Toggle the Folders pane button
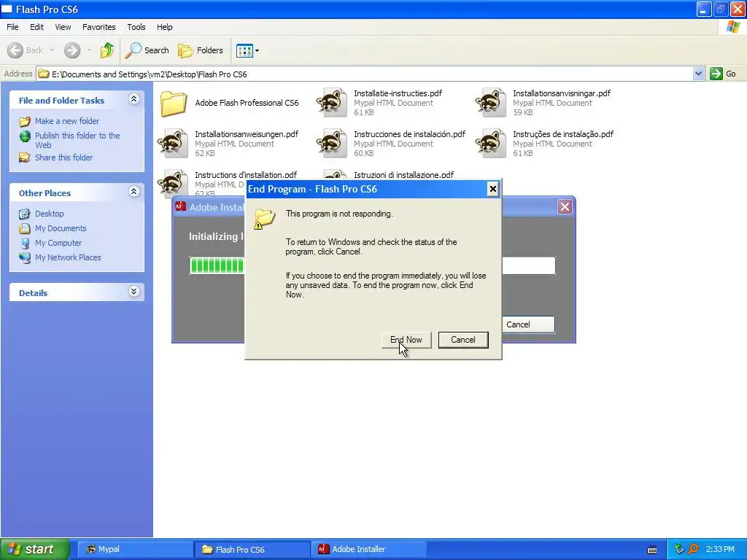 point(200,50)
